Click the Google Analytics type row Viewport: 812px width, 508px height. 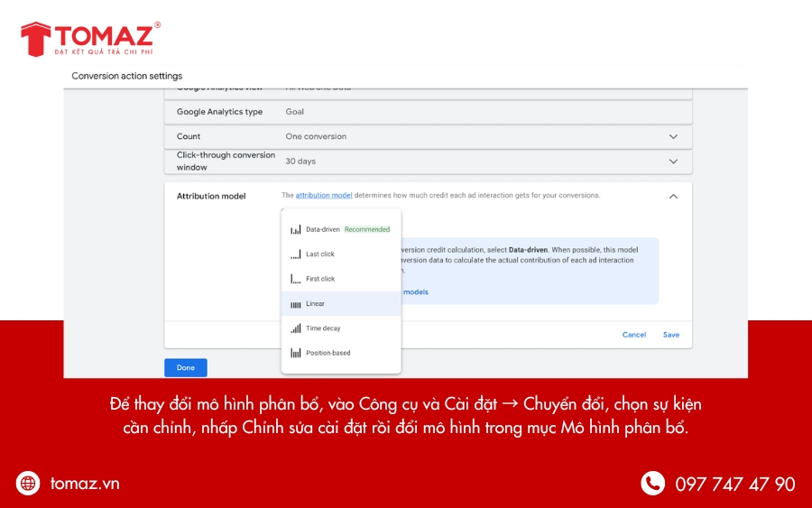tap(428, 112)
